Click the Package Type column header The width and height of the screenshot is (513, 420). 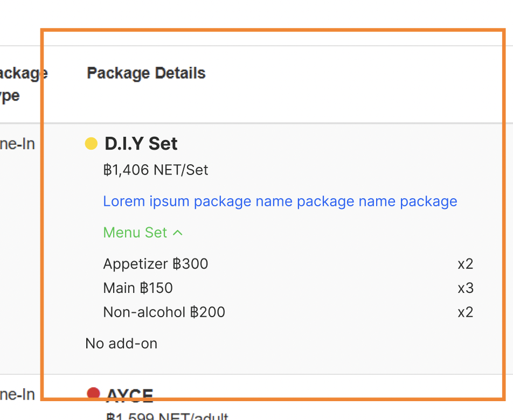22,85
